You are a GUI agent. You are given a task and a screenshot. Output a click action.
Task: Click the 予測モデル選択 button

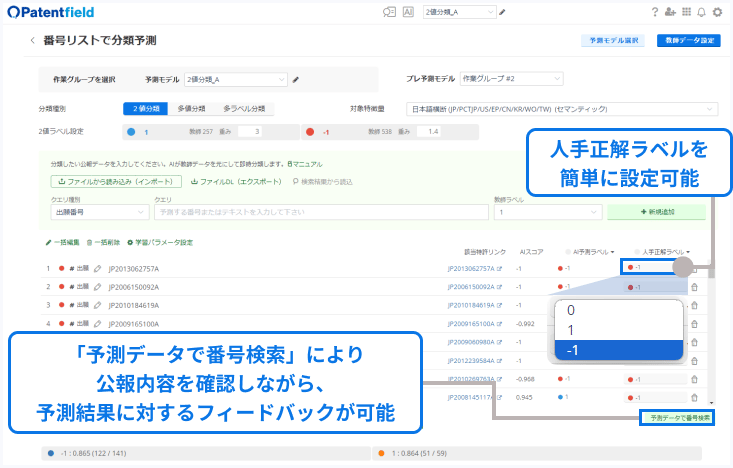pos(613,41)
